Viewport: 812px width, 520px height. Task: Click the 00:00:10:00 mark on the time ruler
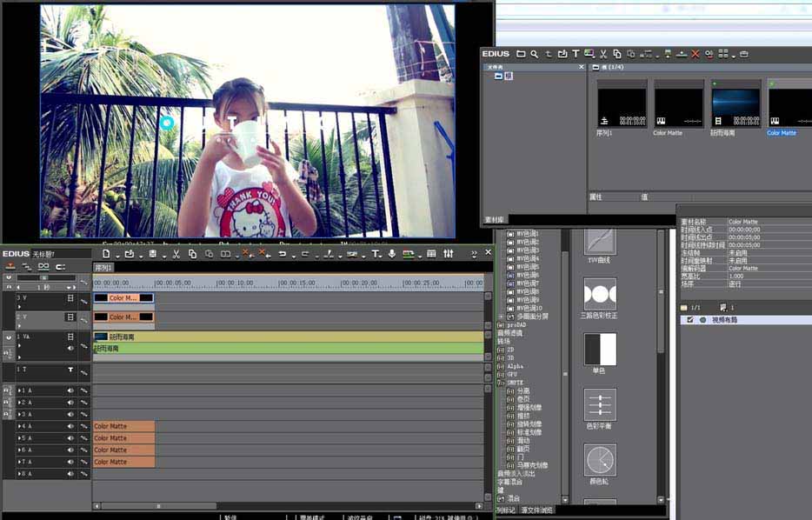tap(235, 283)
